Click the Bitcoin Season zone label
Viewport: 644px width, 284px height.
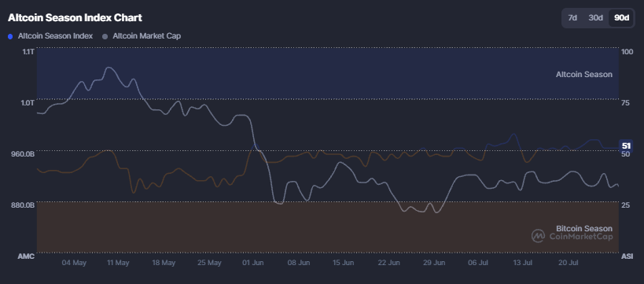pos(584,228)
